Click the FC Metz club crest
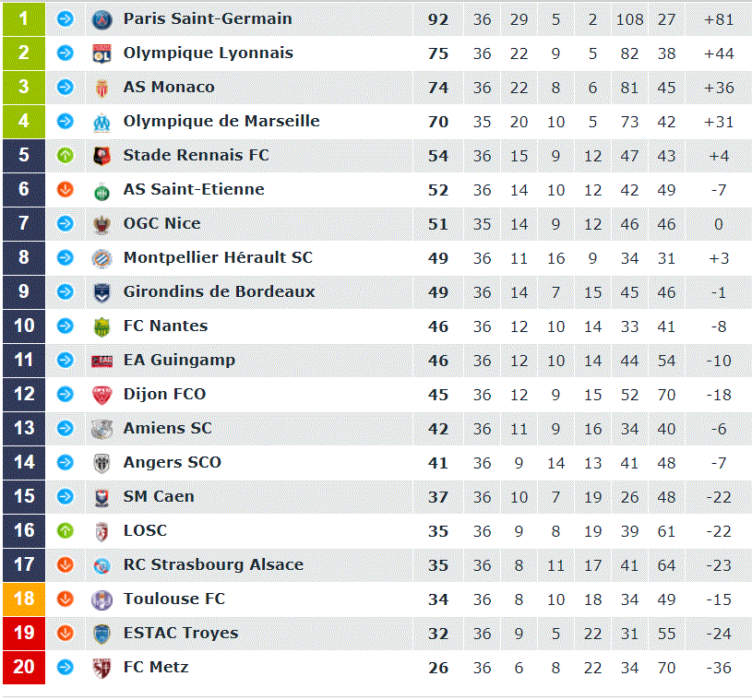 pyautogui.click(x=101, y=668)
